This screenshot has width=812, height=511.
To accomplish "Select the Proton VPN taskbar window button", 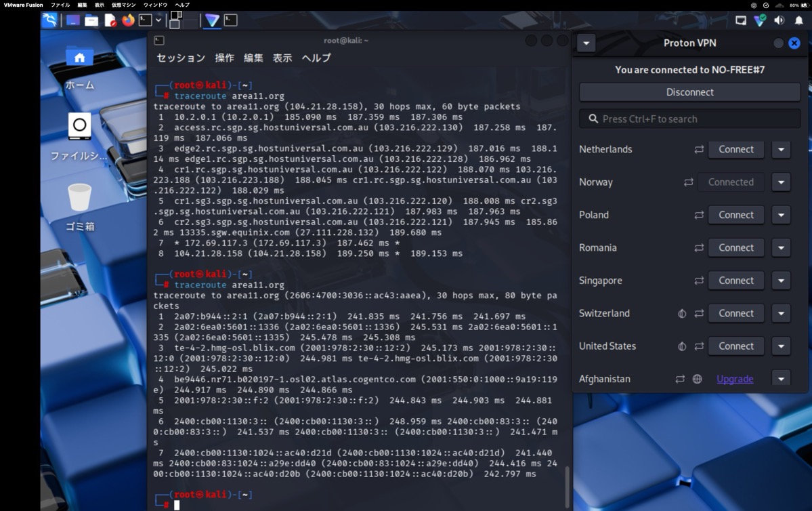I will click(212, 20).
